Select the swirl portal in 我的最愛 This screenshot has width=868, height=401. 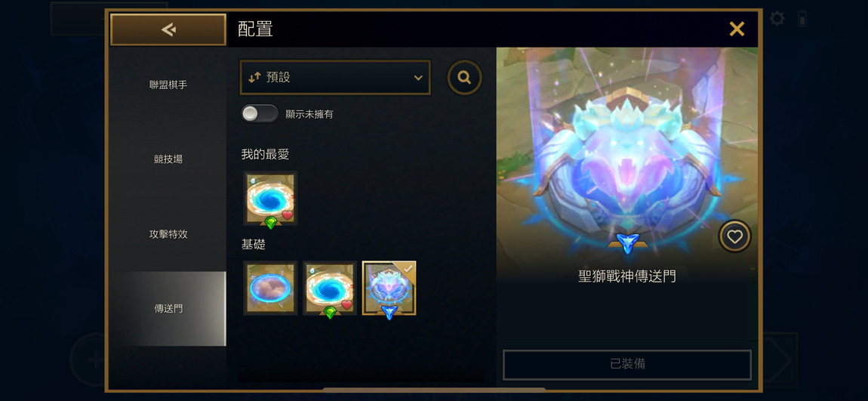click(271, 199)
